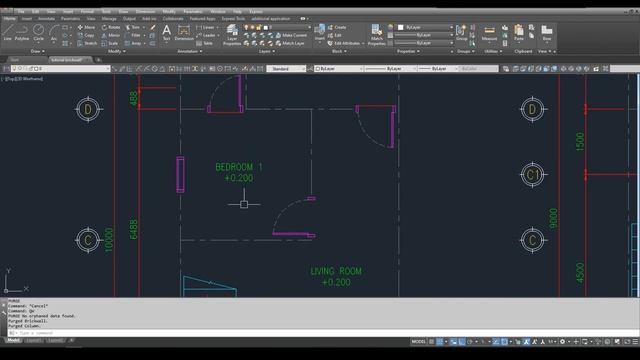The width and height of the screenshot is (640, 360).
Task: Insert a Table
Action: click(x=204, y=43)
